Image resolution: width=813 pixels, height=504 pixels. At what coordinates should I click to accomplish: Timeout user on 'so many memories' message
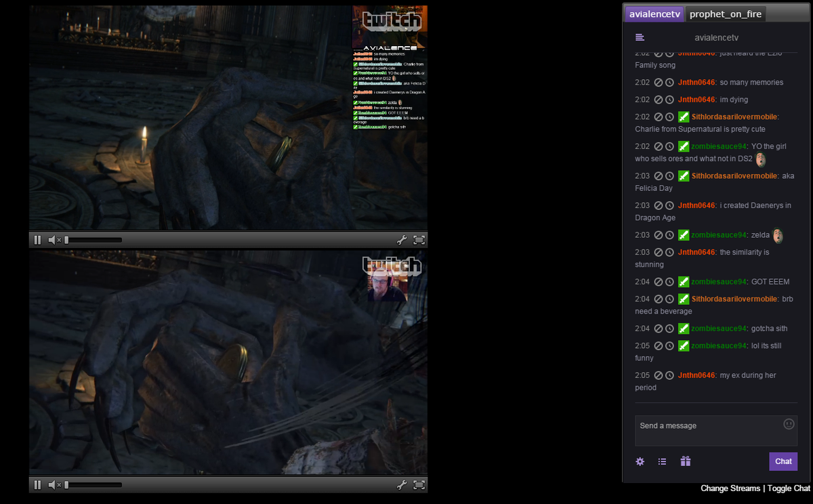[669, 83]
